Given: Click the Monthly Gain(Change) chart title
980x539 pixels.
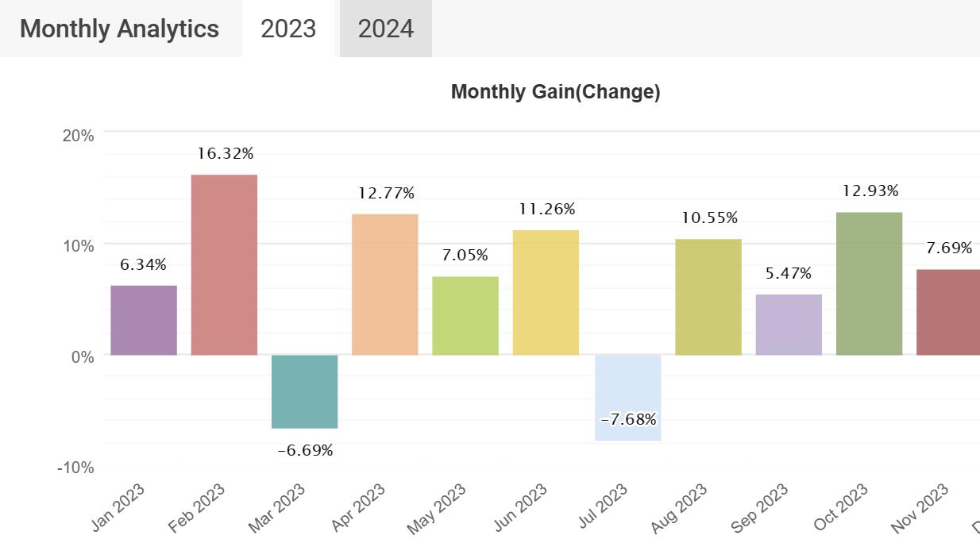Looking at the screenshot, I should pos(555,92).
